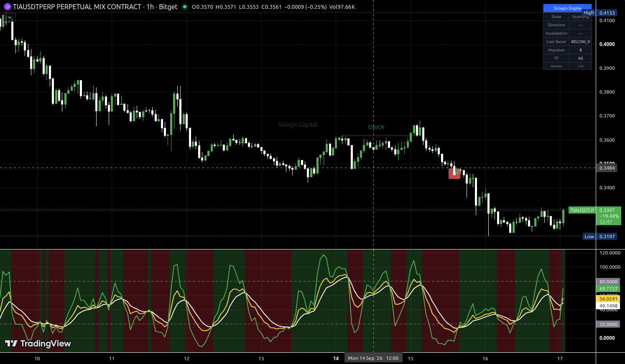Click the Bitget exchange label

(x=168, y=7)
